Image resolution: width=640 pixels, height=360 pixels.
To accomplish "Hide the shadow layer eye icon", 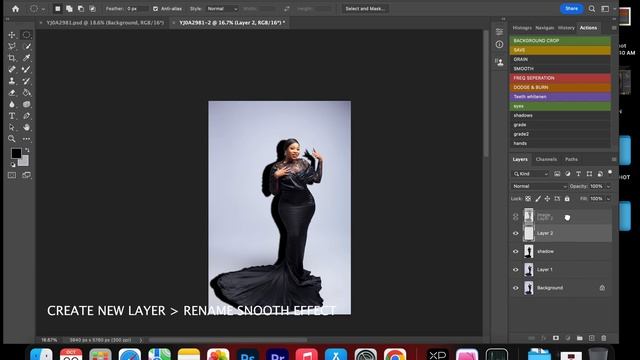I will click(516, 251).
